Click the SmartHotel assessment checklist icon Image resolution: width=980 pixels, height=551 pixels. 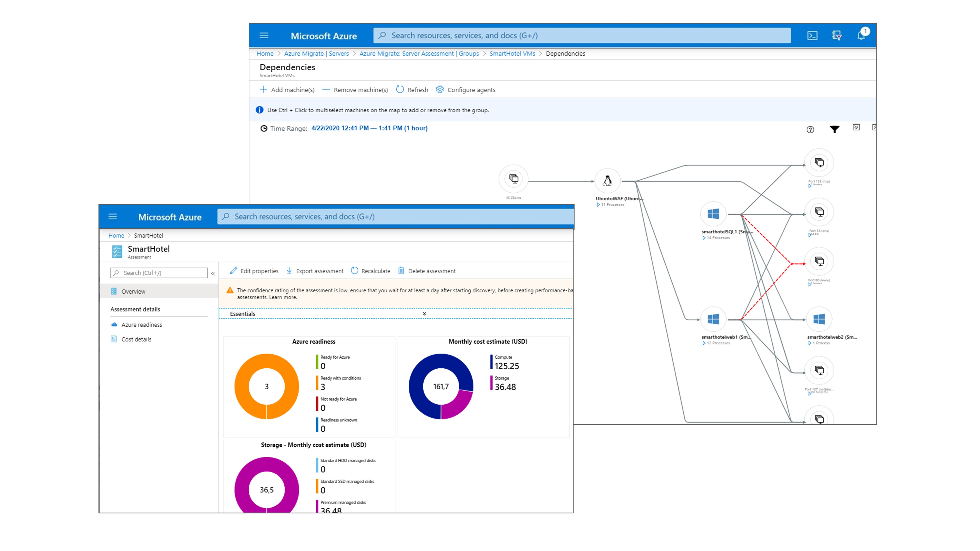[x=117, y=252]
